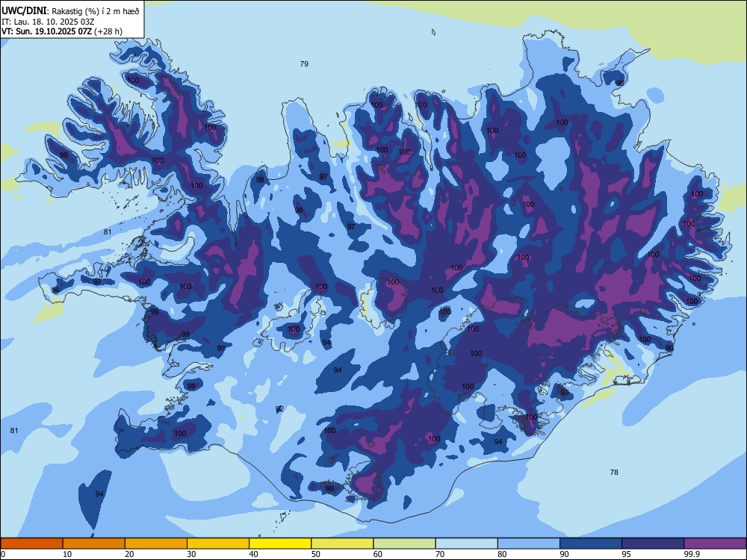The height and width of the screenshot is (560, 747).
Task: Select the '70' legend scale label
Action: point(440,554)
